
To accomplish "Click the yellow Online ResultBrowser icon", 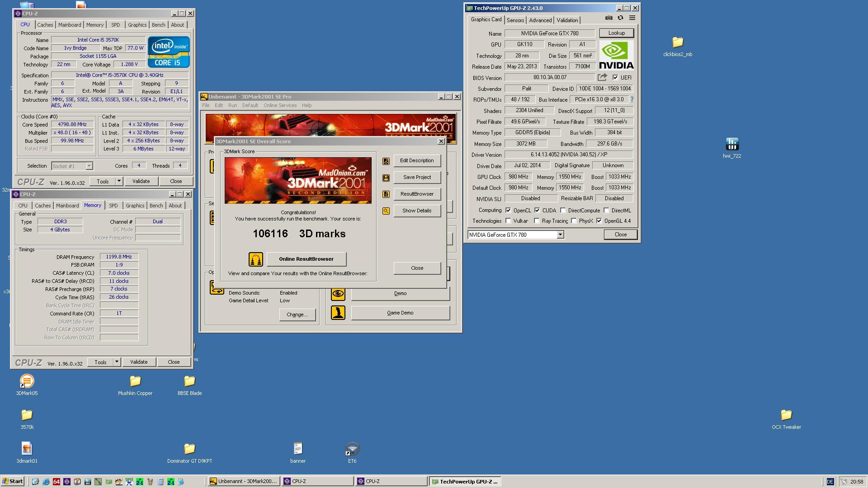I will click(x=255, y=259).
